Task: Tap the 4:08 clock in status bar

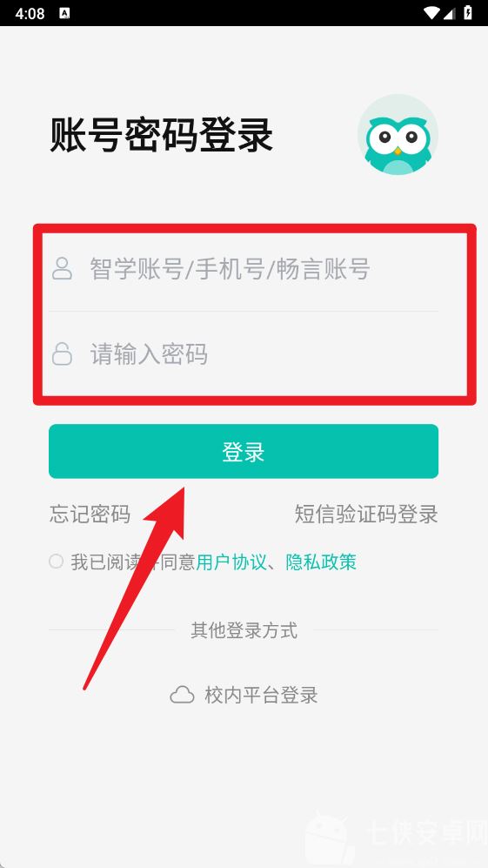Action: [x=30, y=13]
